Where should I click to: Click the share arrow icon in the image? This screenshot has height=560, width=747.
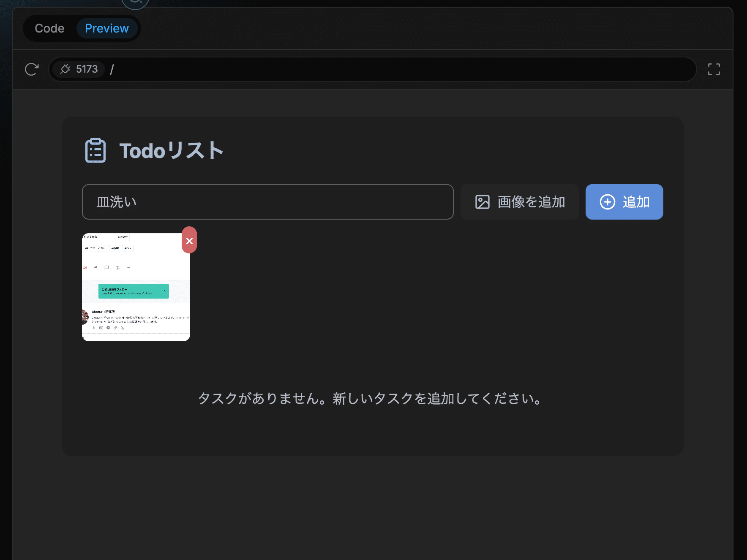[x=95, y=267]
